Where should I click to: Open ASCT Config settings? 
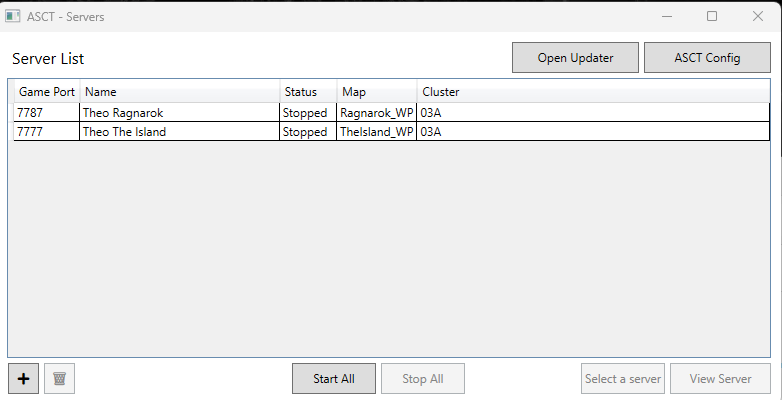coord(707,58)
